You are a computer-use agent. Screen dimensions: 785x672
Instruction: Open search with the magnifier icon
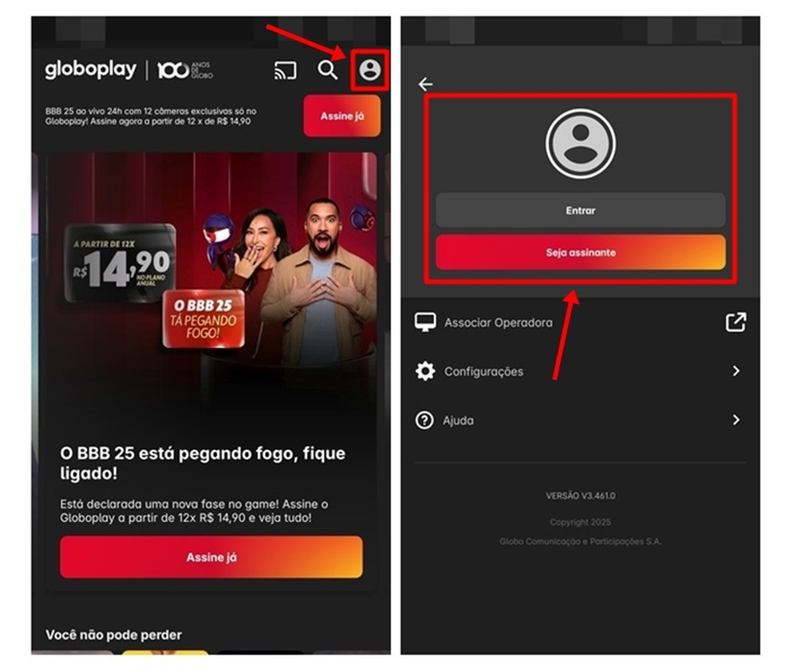327,70
